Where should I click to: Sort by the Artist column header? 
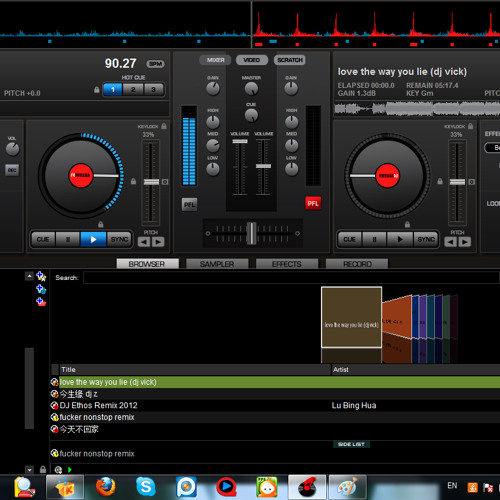(416, 369)
